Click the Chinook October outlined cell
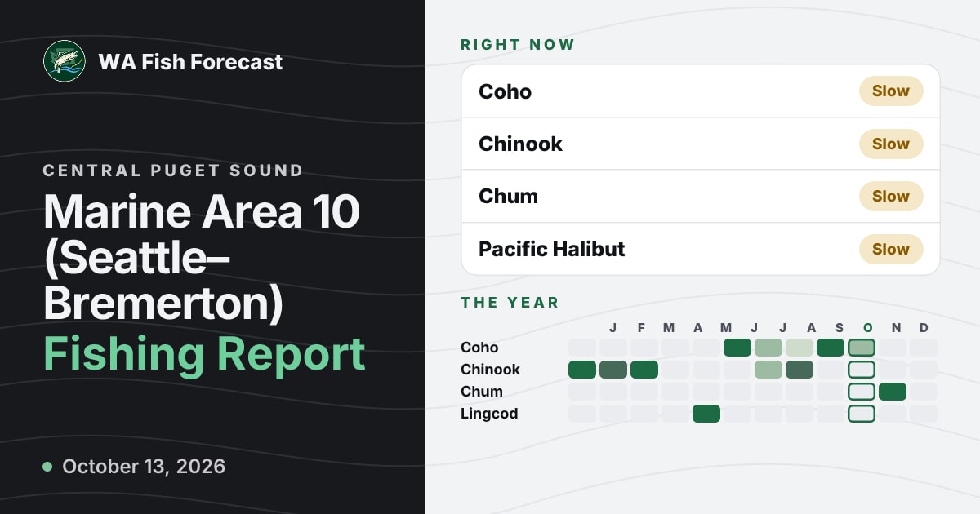 [862, 370]
